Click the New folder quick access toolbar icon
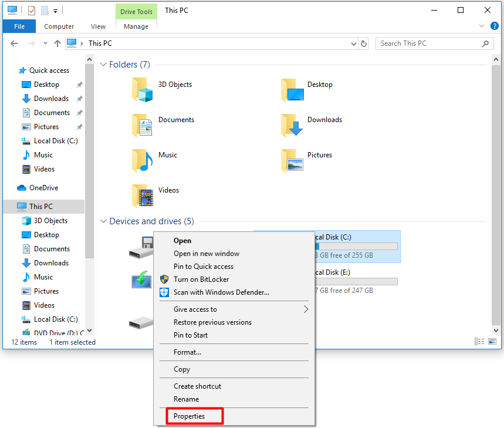Image resolution: width=504 pixels, height=428 pixels. coord(45,11)
